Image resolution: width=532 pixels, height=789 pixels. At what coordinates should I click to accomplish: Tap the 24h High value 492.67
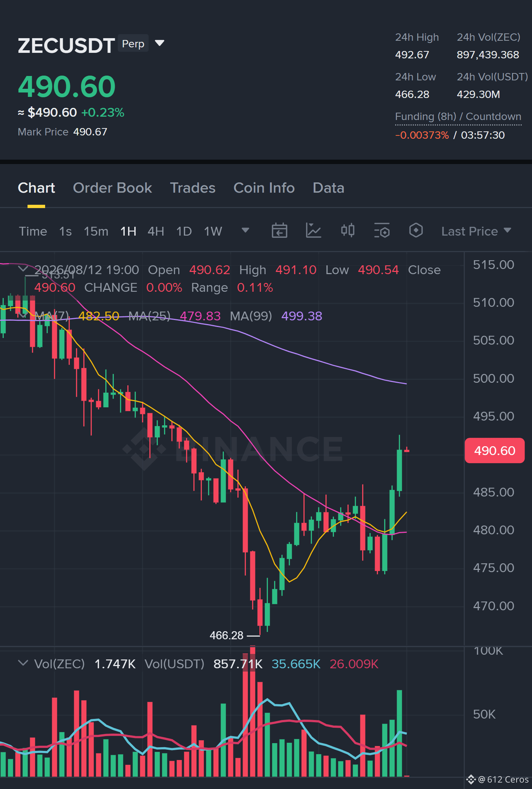[412, 55]
